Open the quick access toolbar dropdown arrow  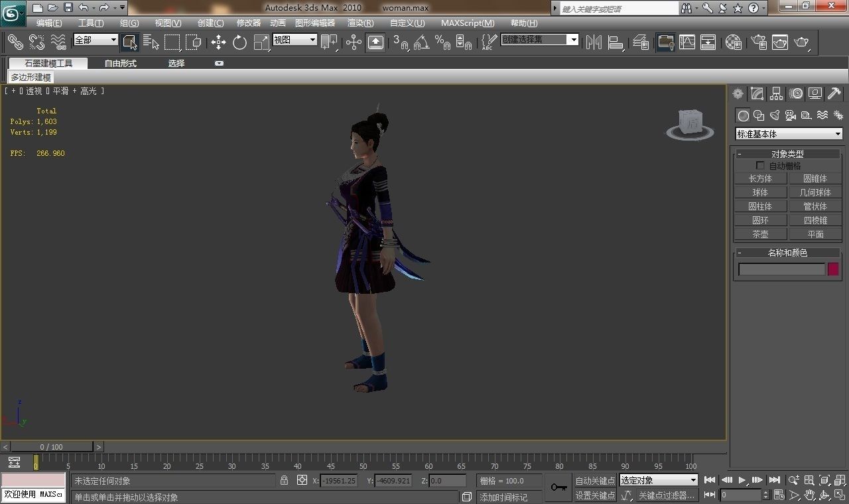122,8
